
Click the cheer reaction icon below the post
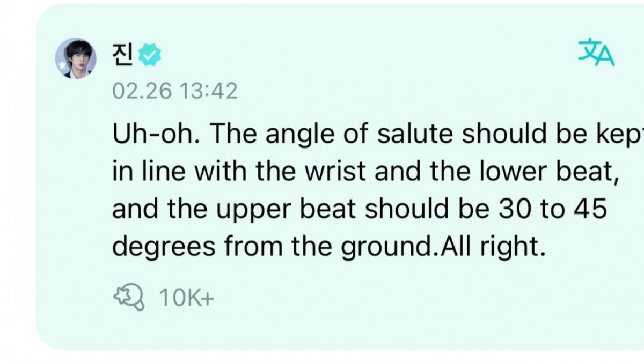click(129, 298)
